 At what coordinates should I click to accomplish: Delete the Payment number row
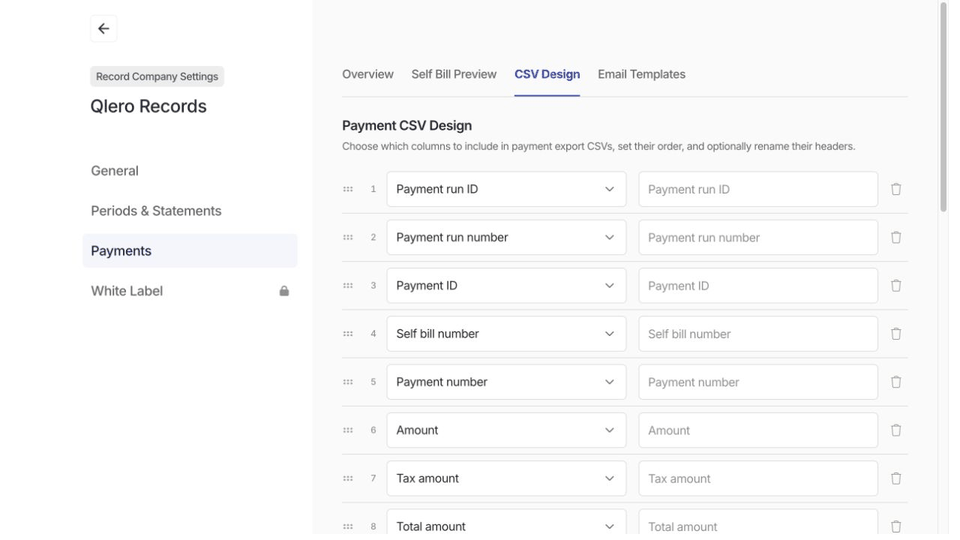[x=896, y=382]
